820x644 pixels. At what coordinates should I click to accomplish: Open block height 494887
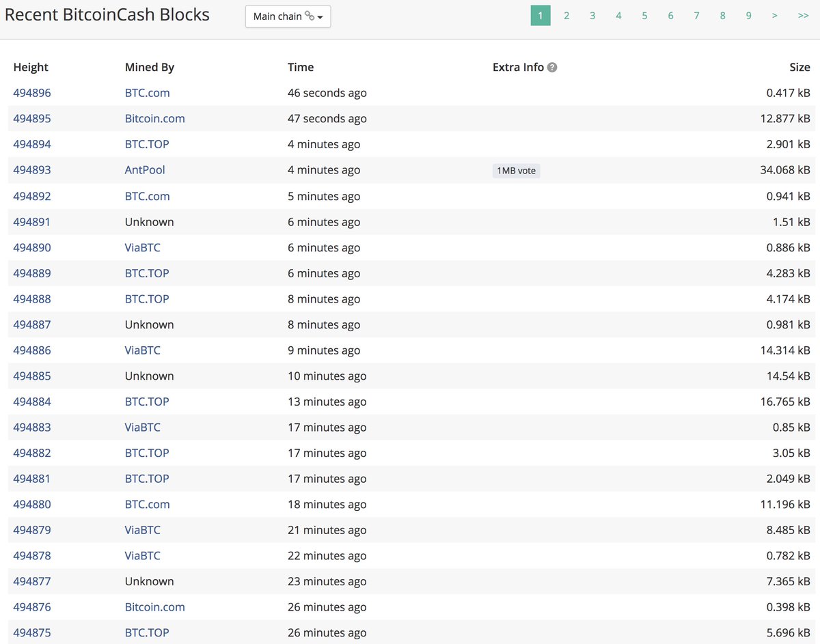[32, 324]
